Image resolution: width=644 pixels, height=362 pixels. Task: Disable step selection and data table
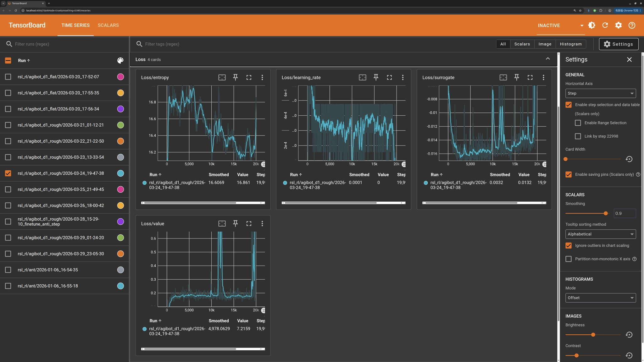tap(569, 105)
